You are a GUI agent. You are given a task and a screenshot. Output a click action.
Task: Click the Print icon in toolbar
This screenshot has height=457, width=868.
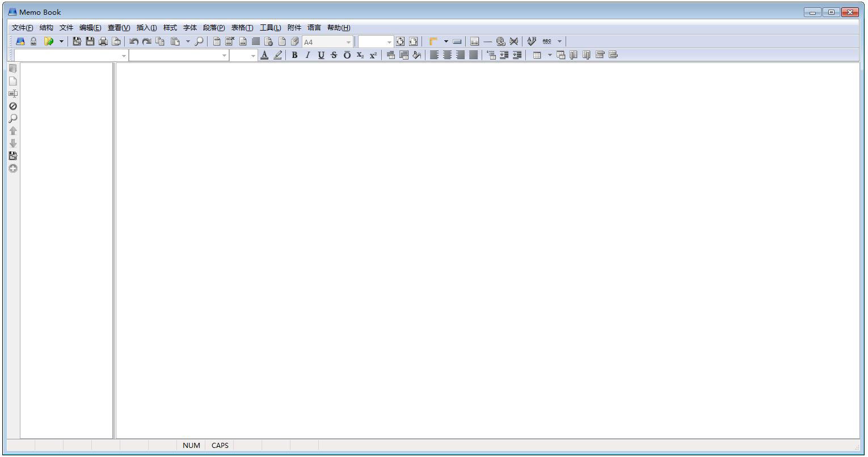pyautogui.click(x=103, y=41)
